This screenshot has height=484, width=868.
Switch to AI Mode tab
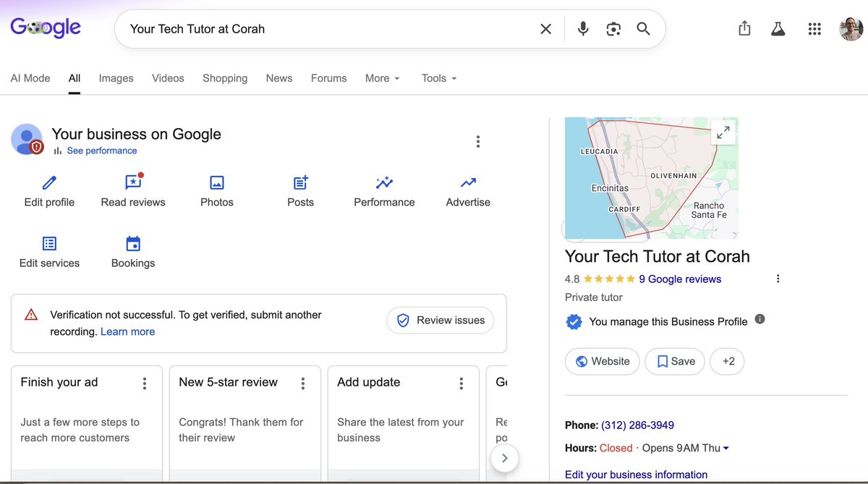pos(30,78)
